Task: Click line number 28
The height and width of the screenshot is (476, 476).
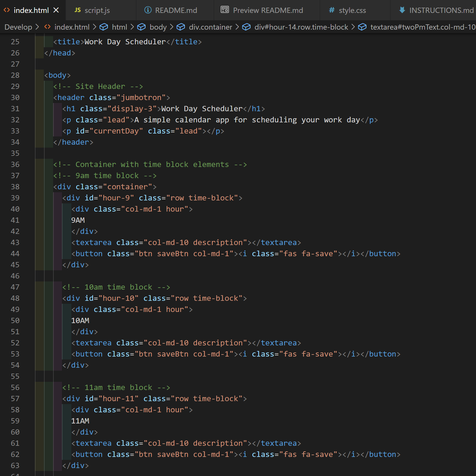Action: [x=15, y=75]
